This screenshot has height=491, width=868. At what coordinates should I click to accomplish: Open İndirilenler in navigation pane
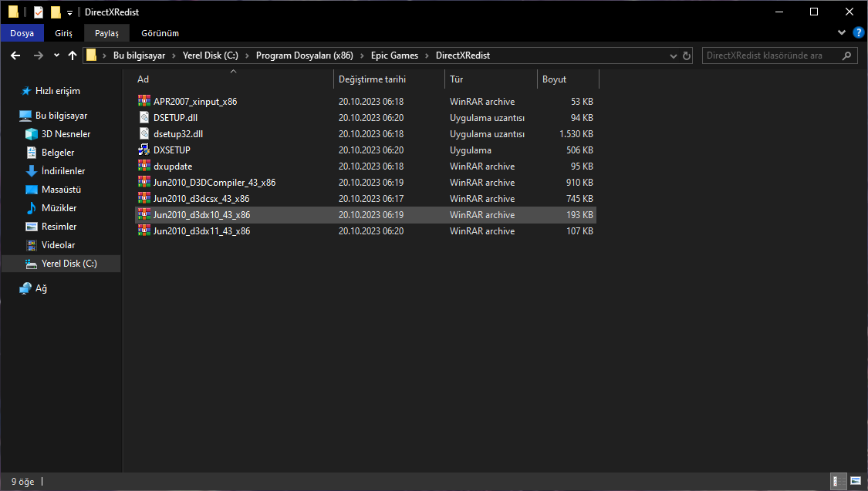(63, 171)
